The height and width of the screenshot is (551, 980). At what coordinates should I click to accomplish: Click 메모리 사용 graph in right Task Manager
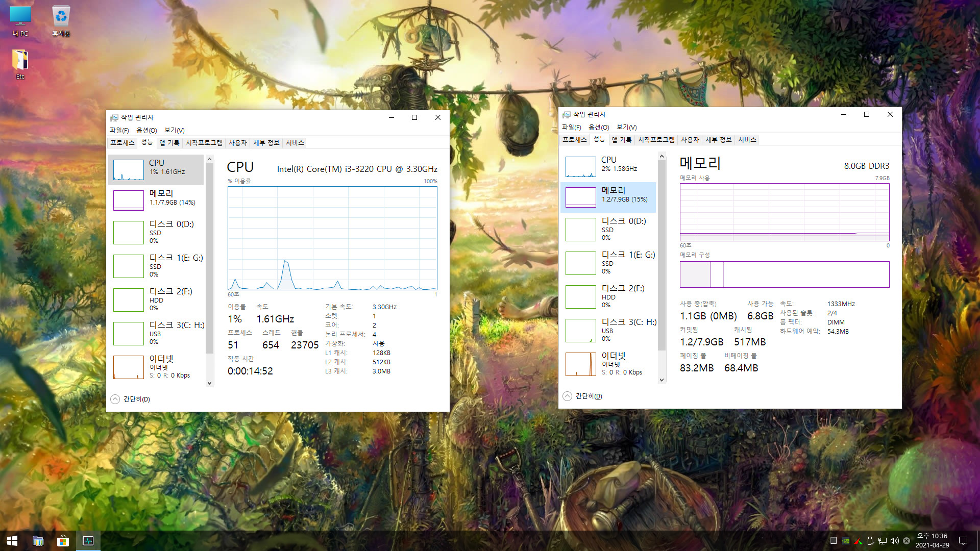(785, 212)
